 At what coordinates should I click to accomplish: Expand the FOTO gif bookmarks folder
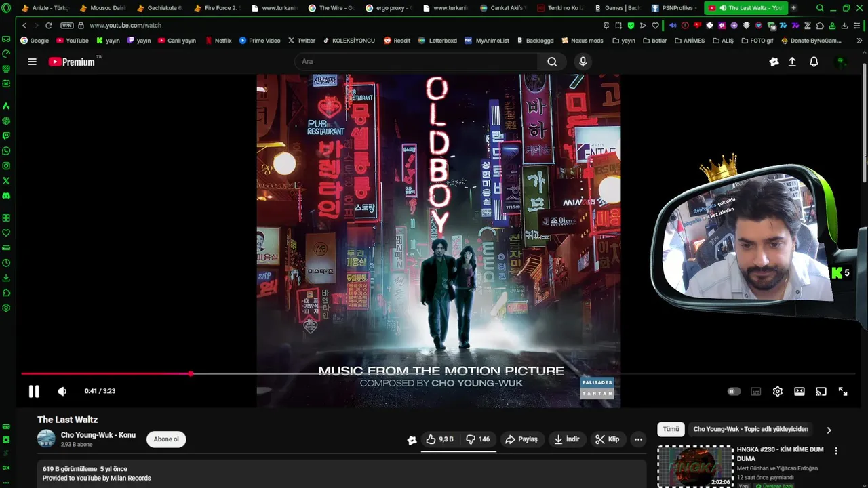click(x=757, y=41)
